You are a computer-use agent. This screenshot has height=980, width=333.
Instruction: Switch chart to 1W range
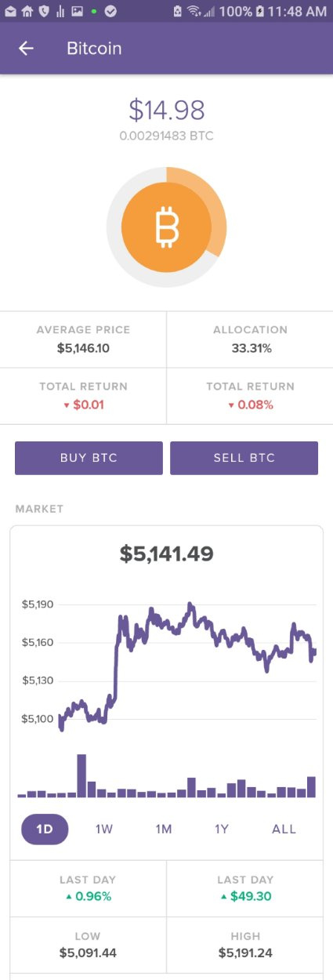click(x=104, y=829)
